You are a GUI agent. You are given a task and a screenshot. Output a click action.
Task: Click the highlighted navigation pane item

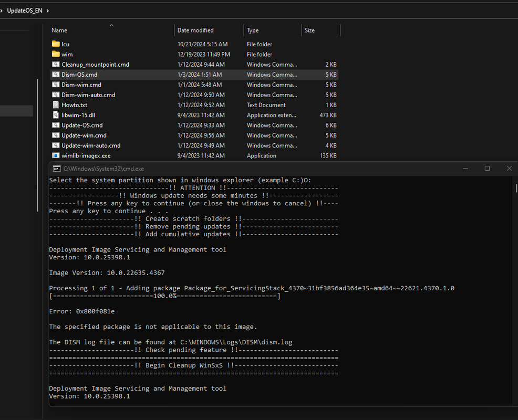click(16, 111)
